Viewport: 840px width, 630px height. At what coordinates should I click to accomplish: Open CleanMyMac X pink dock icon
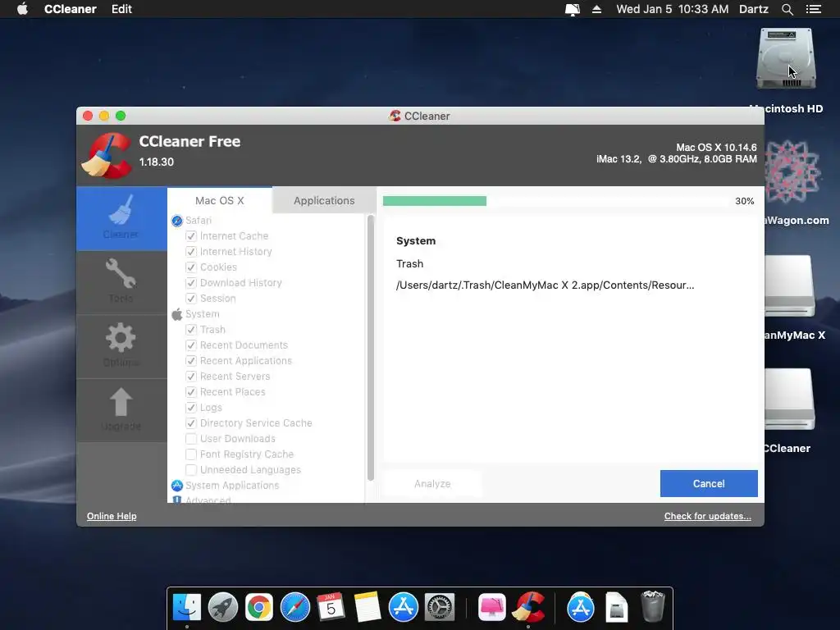(x=492, y=608)
